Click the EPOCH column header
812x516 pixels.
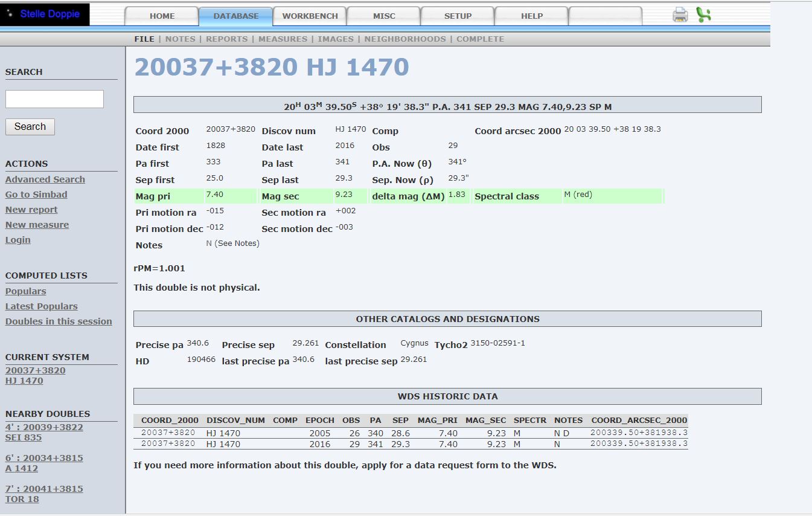click(320, 420)
